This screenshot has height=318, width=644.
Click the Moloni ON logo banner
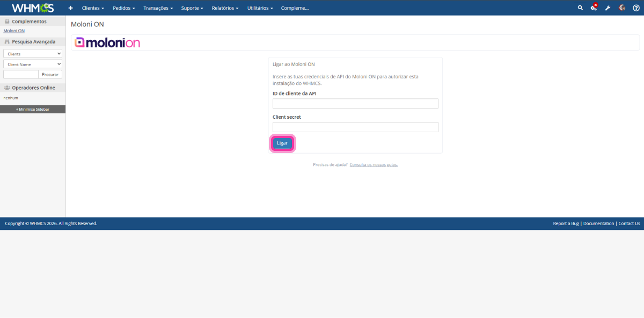coord(107,42)
